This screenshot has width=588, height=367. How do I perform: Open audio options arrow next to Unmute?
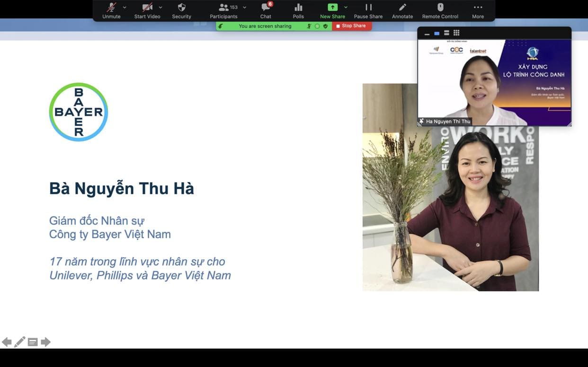pyautogui.click(x=125, y=8)
